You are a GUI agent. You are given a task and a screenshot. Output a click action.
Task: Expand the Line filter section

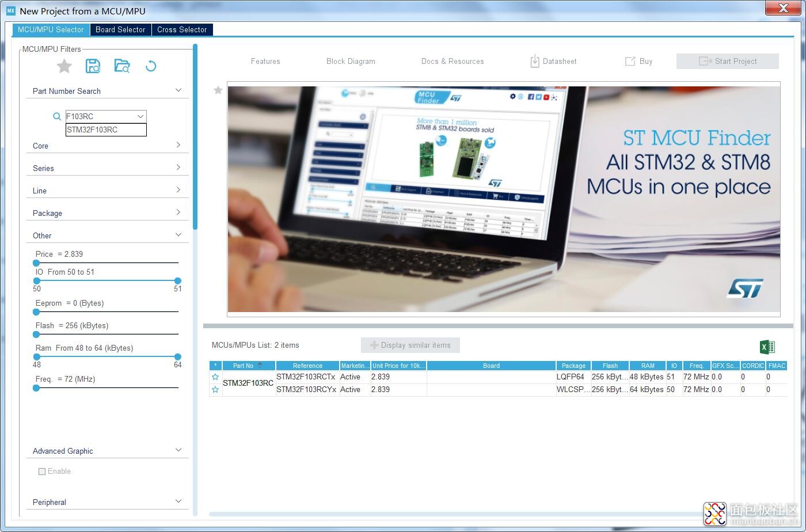click(178, 190)
